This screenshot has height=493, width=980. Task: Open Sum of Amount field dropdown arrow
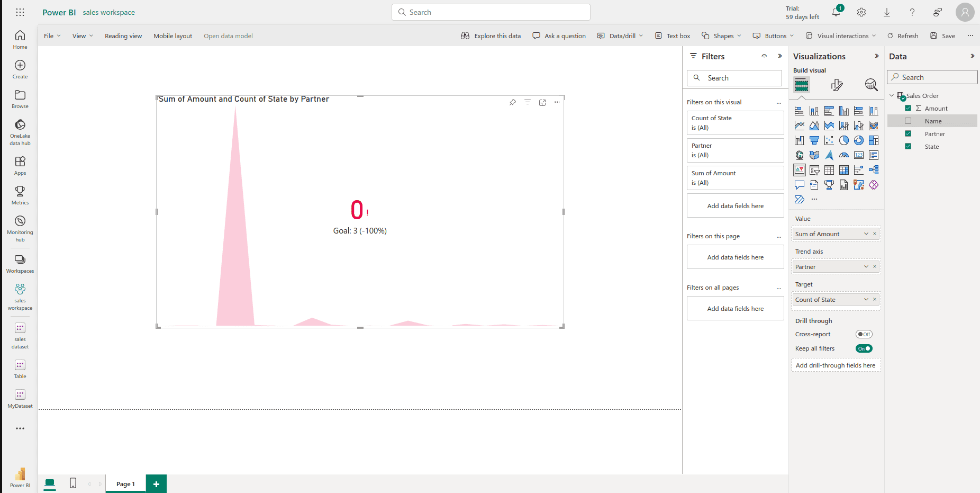point(866,234)
